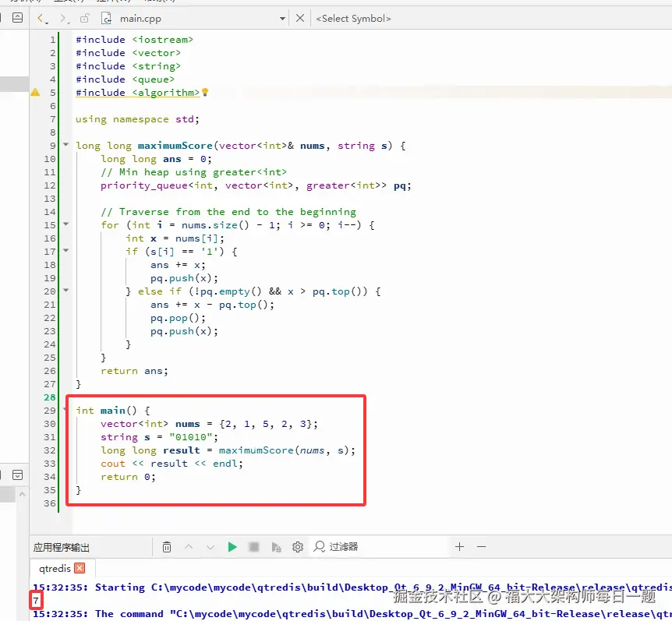Screen dimensions: 672x621
Task: Jump to next item in output pane
Action: coord(210,547)
